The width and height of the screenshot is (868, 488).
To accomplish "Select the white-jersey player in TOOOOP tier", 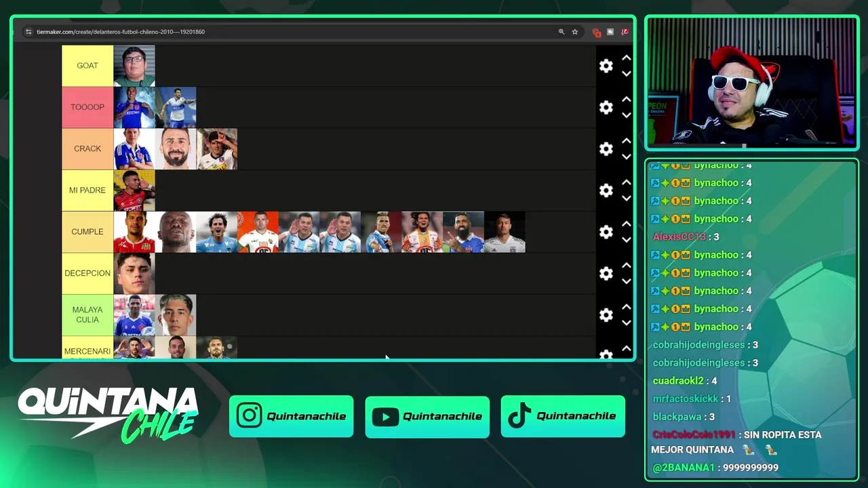I will click(x=176, y=107).
